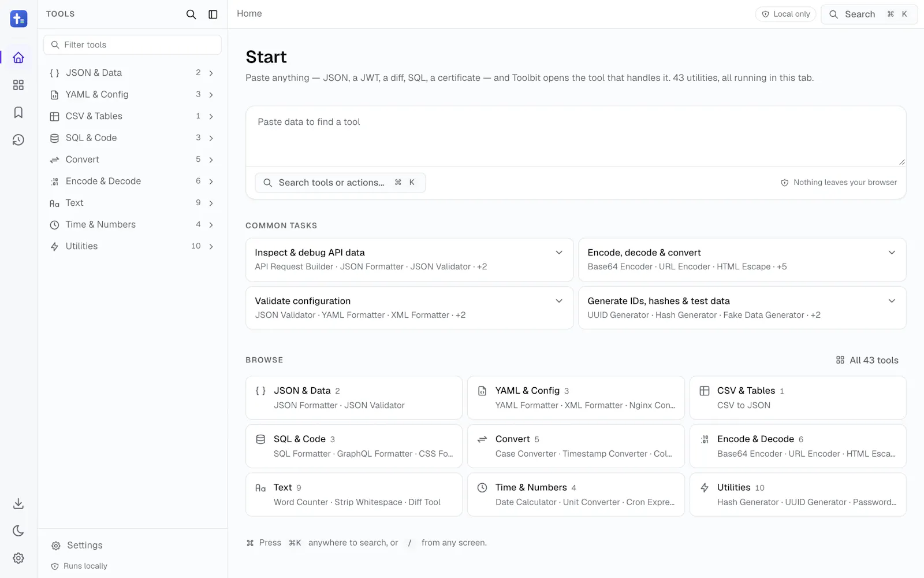Click the Toolbit logo icon
The height and width of the screenshot is (578, 924).
click(x=18, y=18)
